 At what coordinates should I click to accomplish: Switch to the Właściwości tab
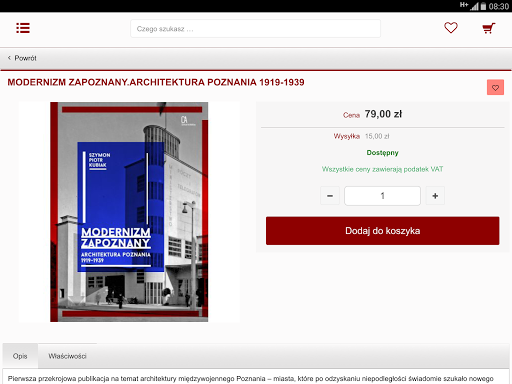point(67,356)
